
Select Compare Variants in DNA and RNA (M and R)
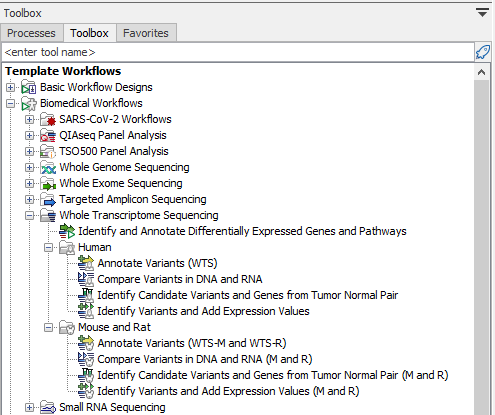[205, 359]
